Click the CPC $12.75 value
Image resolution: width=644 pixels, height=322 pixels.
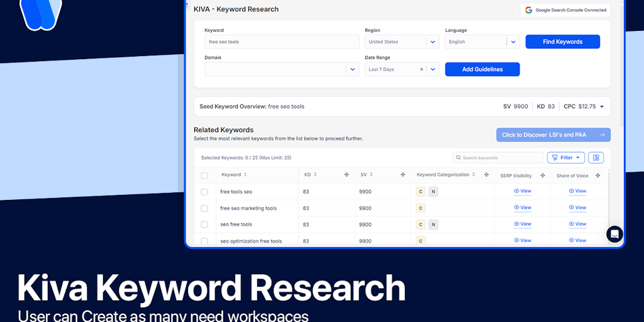coord(579,106)
